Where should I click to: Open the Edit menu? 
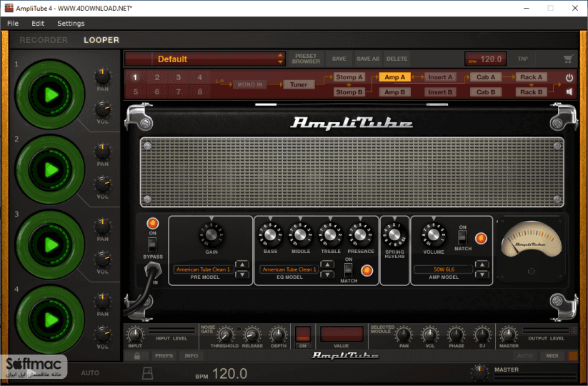(38, 24)
